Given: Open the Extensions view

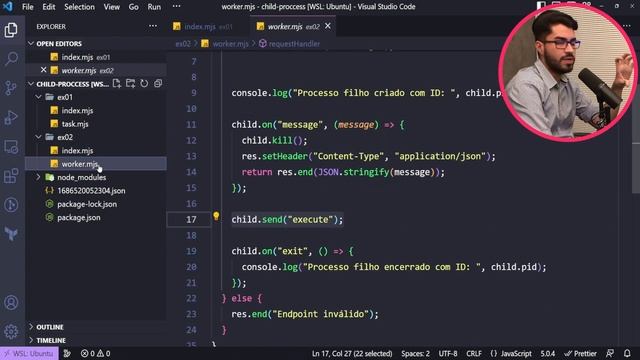Looking at the screenshot, I should (11, 176).
